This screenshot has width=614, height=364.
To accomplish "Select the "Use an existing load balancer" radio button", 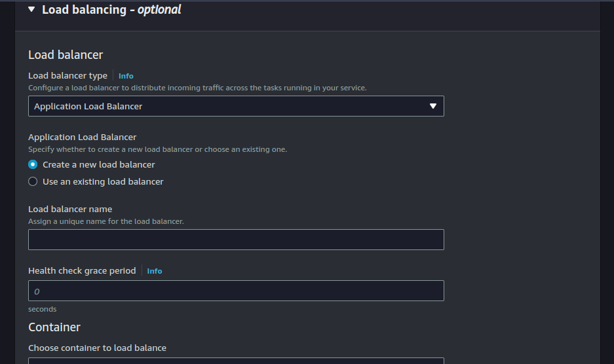I will (33, 181).
